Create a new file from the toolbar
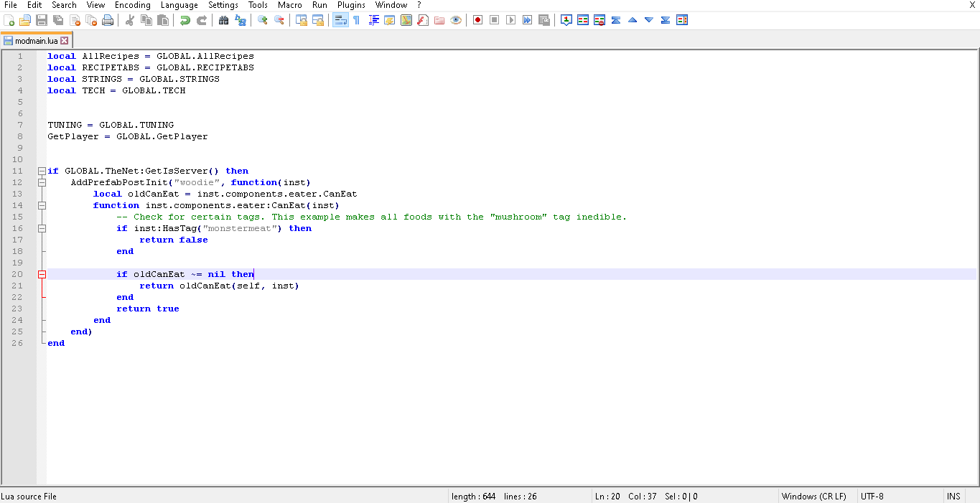The image size is (980, 503). 9,20
